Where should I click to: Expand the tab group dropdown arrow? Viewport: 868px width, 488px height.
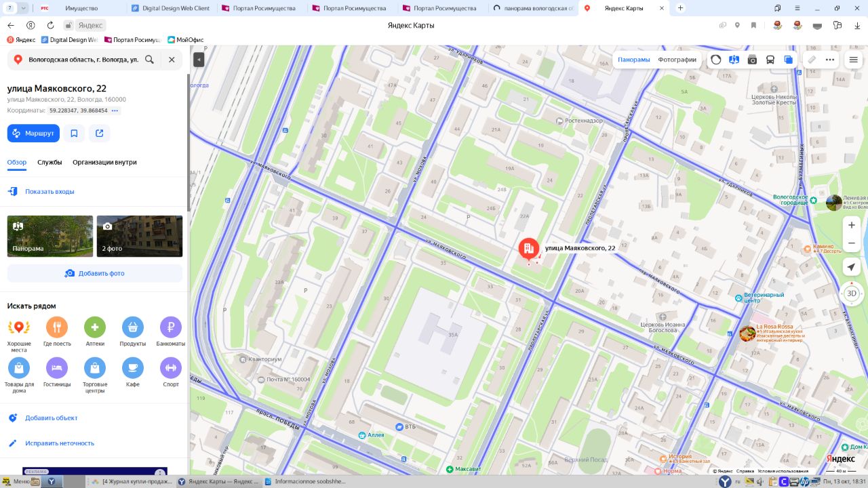tap(24, 8)
